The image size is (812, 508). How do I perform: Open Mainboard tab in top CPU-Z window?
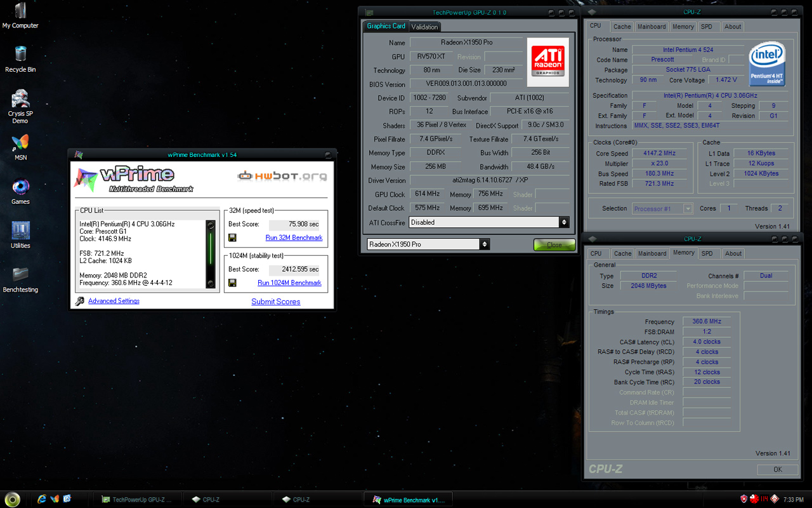pos(652,27)
